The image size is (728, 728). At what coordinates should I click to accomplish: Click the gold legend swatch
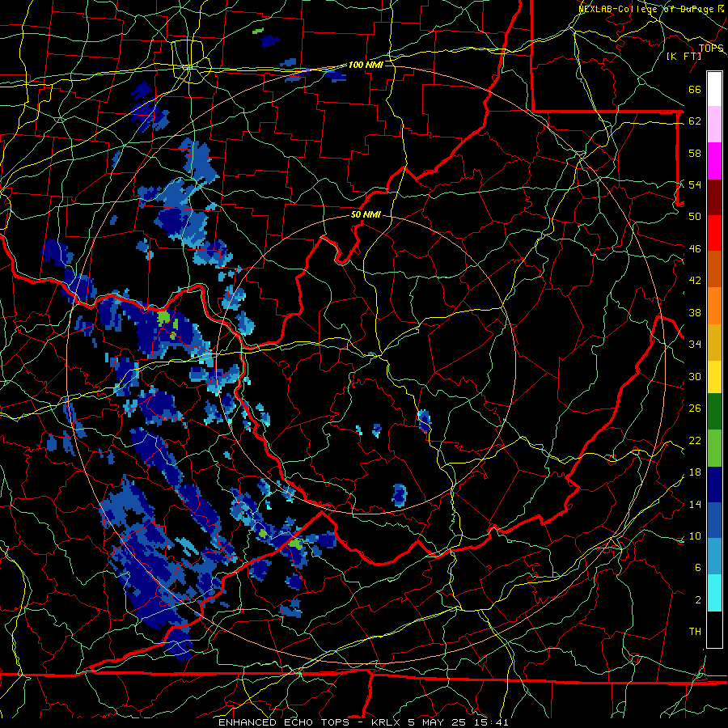coord(714,342)
